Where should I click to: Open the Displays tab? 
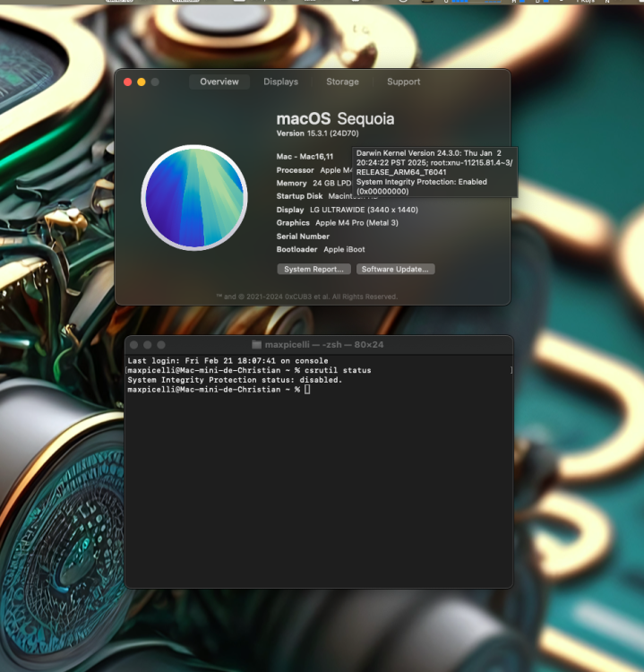pos(280,82)
